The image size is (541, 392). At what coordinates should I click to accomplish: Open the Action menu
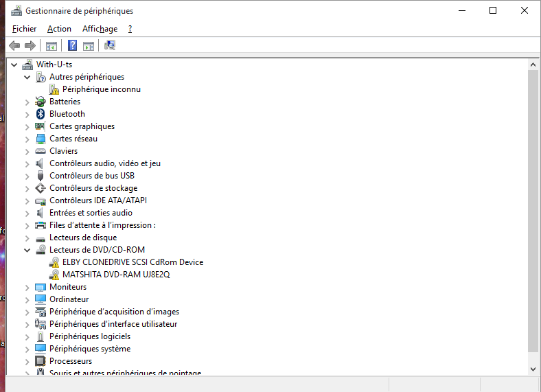pos(59,29)
